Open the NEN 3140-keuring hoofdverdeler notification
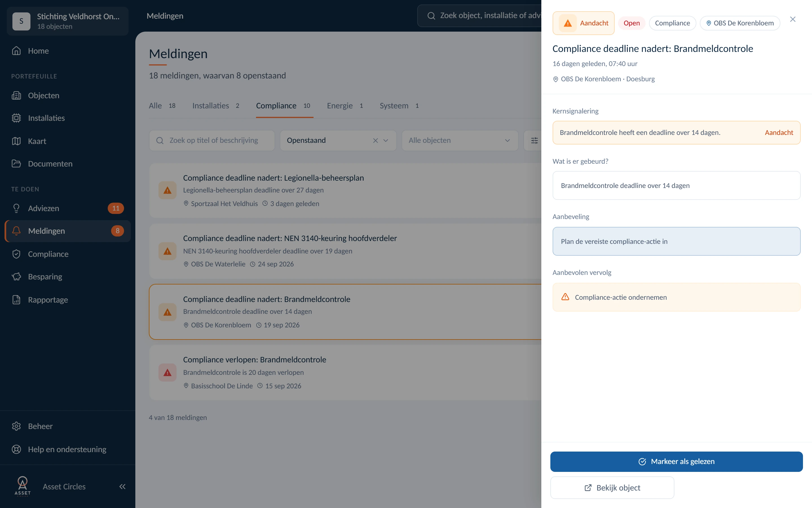This screenshot has width=812, height=508. (345, 251)
